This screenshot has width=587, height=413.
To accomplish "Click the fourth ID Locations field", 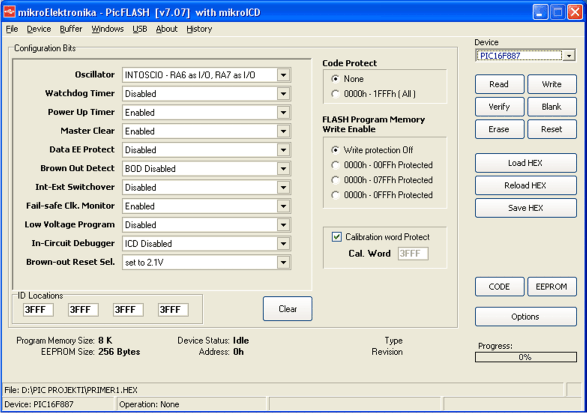I will pyautogui.click(x=173, y=310).
